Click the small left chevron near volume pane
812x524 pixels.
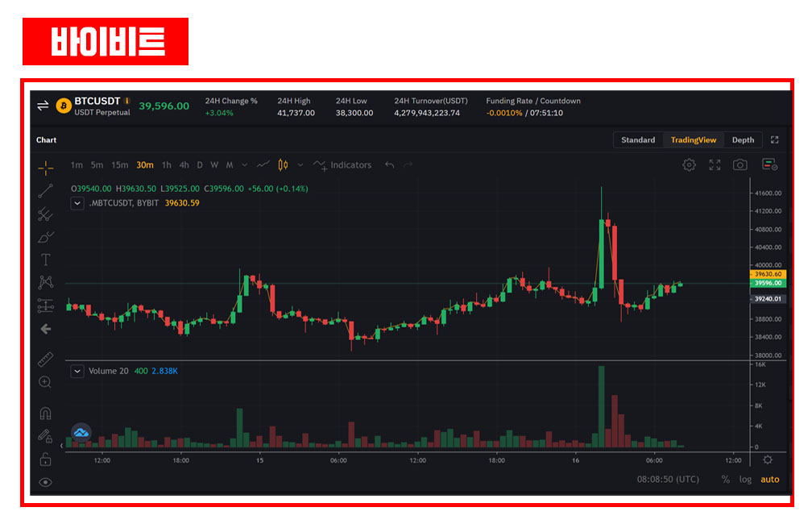61,445
